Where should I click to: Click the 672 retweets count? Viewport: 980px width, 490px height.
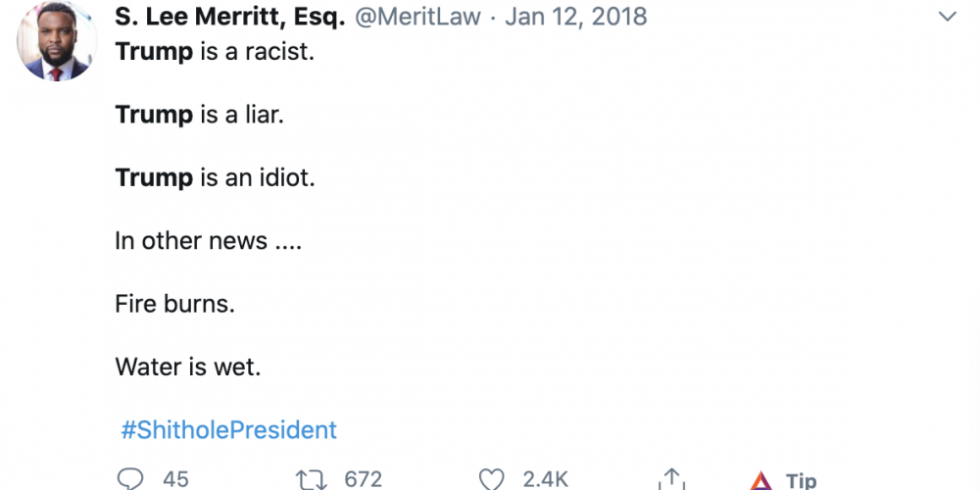pos(363,479)
